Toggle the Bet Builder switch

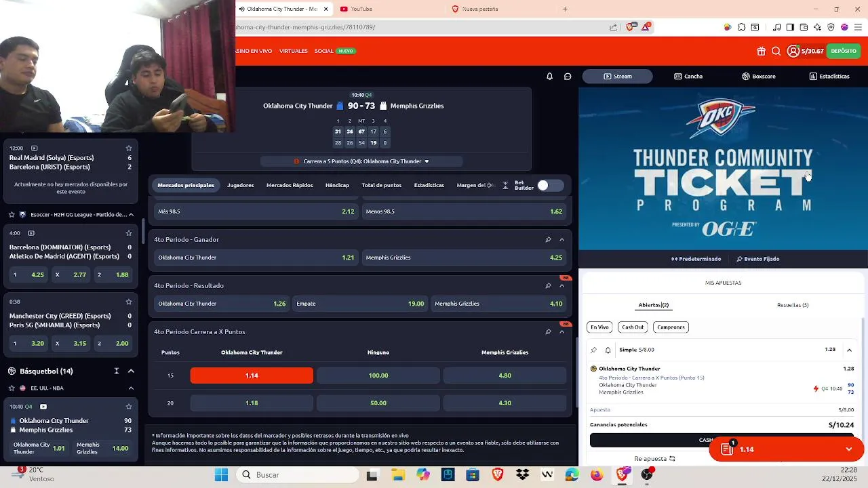coord(550,185)
